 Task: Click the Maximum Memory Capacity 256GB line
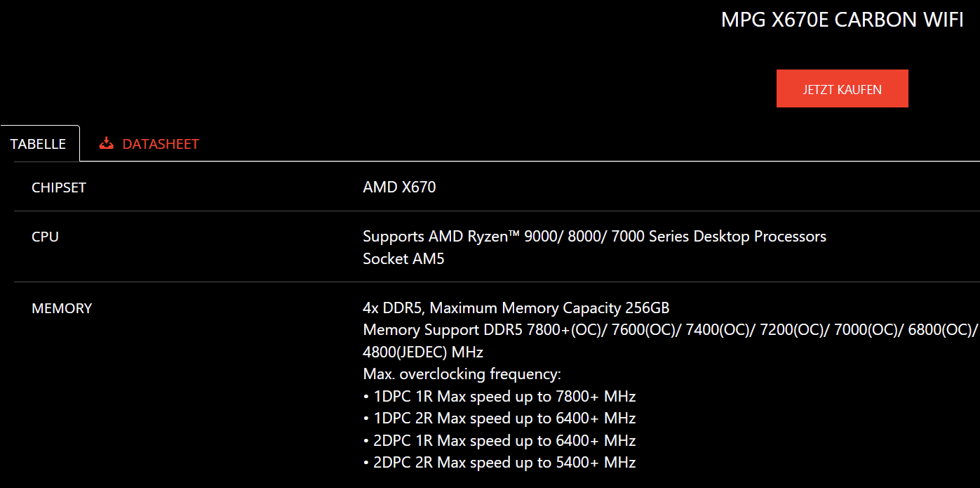point(516,308)
